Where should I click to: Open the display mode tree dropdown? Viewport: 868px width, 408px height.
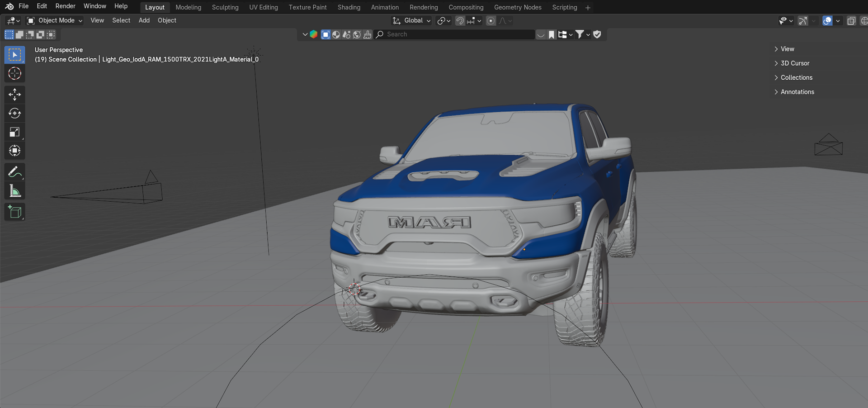[566, 34]
